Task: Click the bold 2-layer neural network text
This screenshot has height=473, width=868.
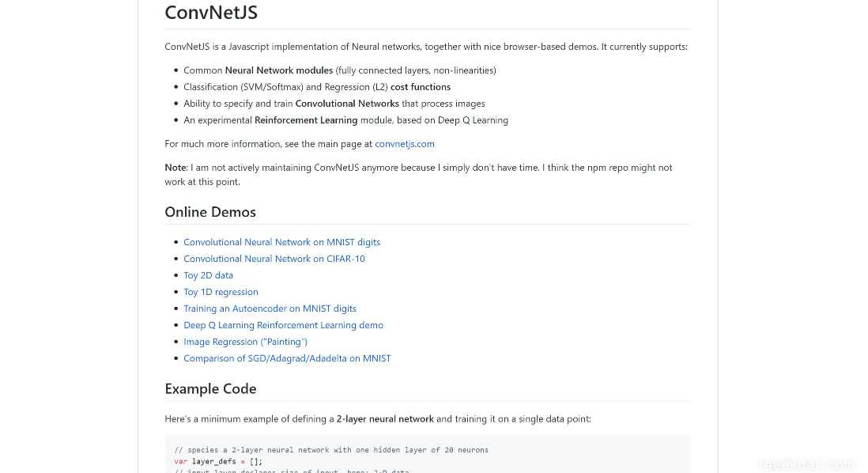Action: tap(385, 419)
